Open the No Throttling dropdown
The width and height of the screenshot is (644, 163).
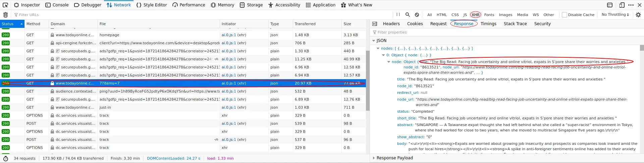pos(615,15)
